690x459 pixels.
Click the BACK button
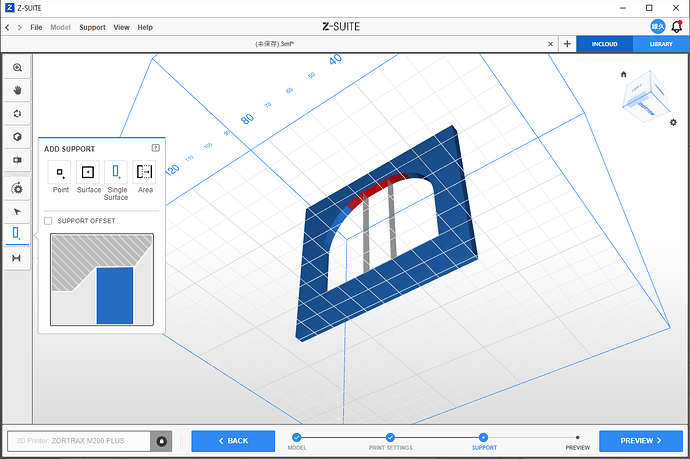point(233,441)
